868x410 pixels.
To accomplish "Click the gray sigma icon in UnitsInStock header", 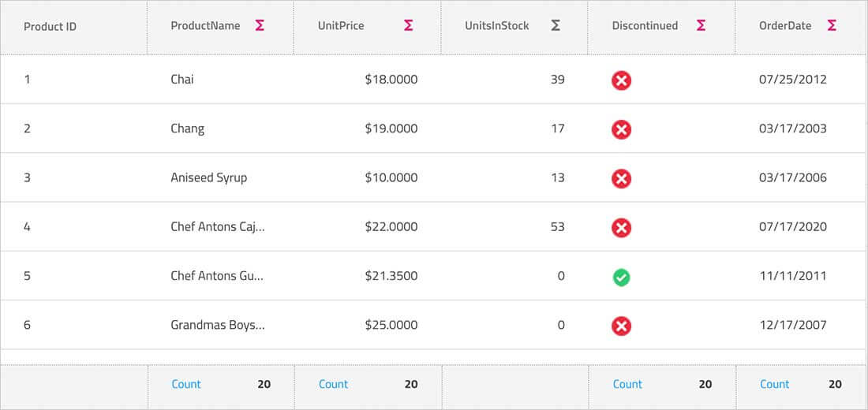I will pyautogui.click(x=556, y=25).
